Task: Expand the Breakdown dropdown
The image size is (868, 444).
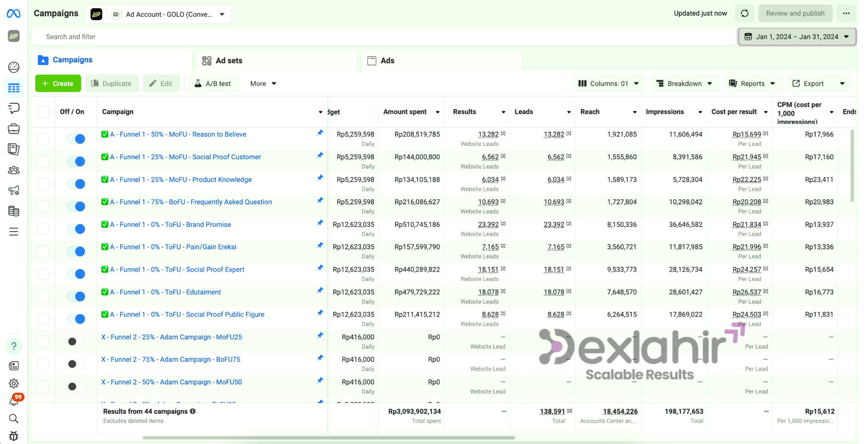Action: [x=684, y=83]
